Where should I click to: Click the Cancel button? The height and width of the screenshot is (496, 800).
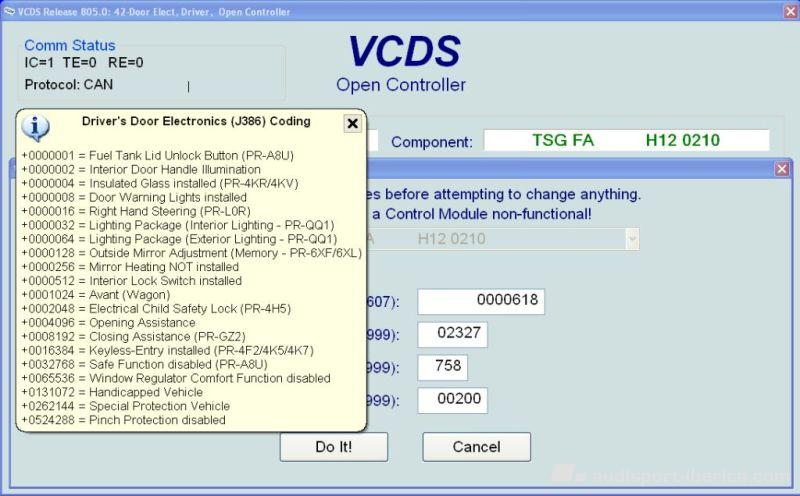[x=477, y=447]
